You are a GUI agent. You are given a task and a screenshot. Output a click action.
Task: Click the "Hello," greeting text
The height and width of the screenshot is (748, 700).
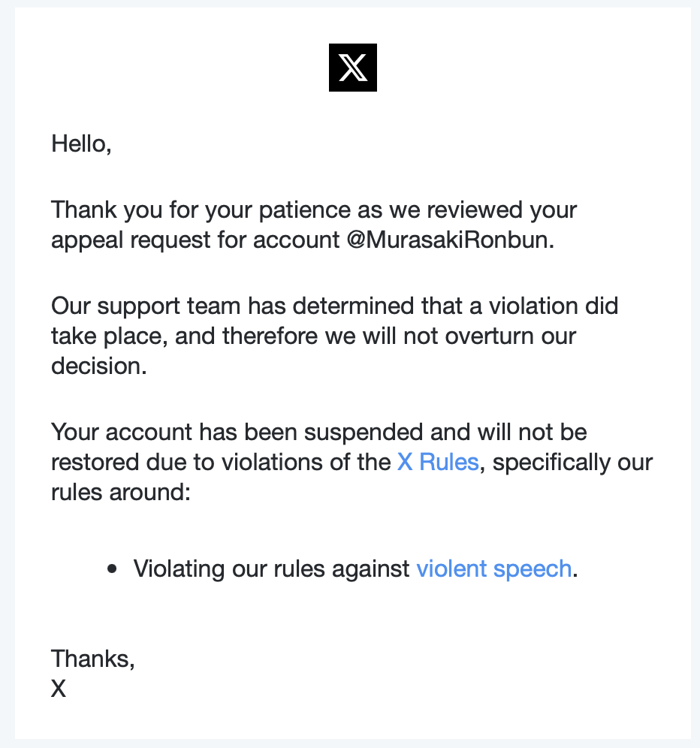tap(81, 143)
